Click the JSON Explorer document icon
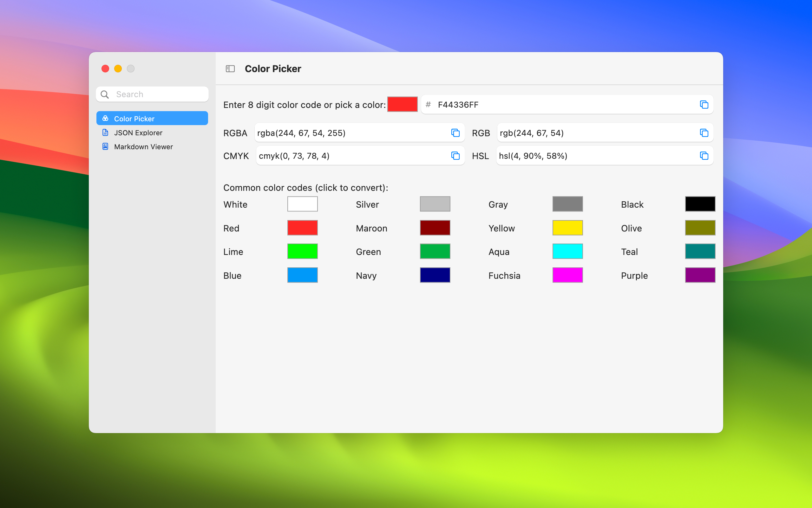Screen dimensions: 812x508 pyautogui.click(x=105, y=132)
